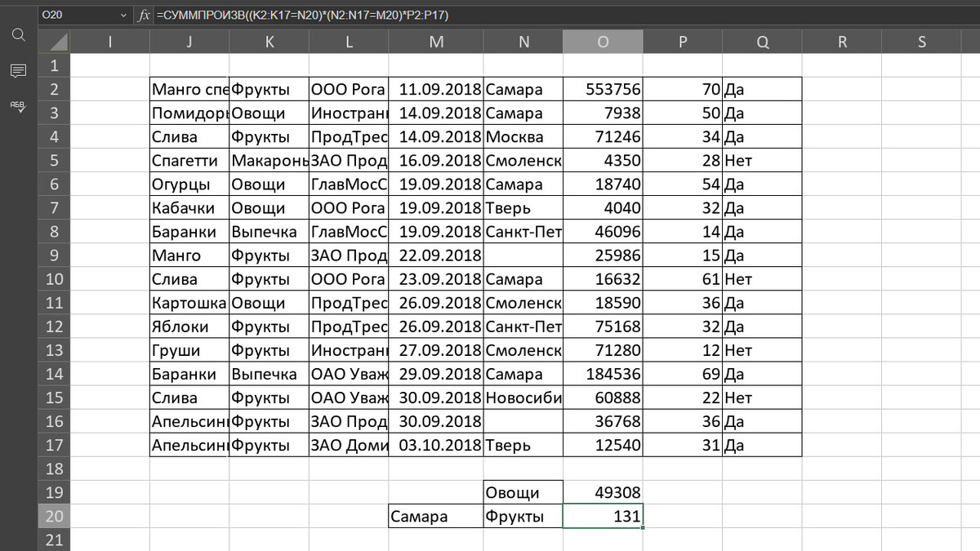Screen dimensions: 980x551
Task: Select column R header
Action: coord(842,42)
